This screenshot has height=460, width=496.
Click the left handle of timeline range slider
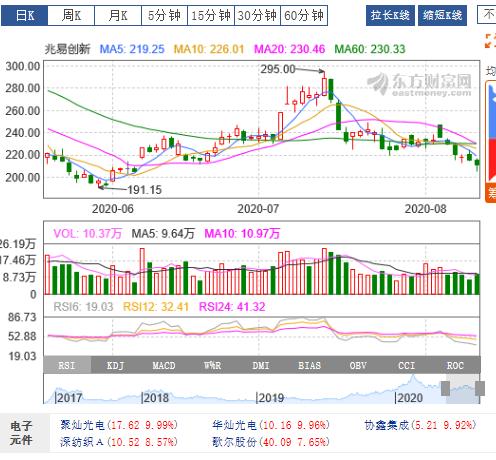(x=445, y=388)
